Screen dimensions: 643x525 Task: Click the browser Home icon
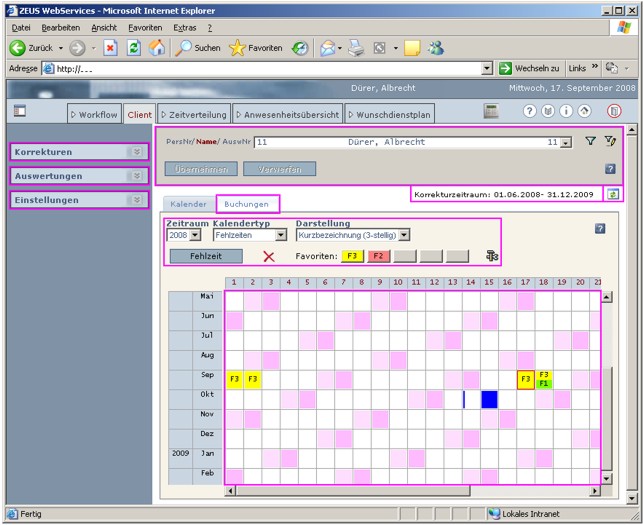click(x=157, y=47)
